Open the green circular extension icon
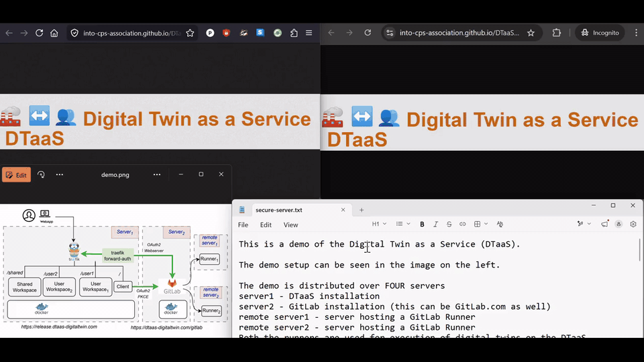Image resolution: width=644 pixels, height=362 pixels. (278, 33)
